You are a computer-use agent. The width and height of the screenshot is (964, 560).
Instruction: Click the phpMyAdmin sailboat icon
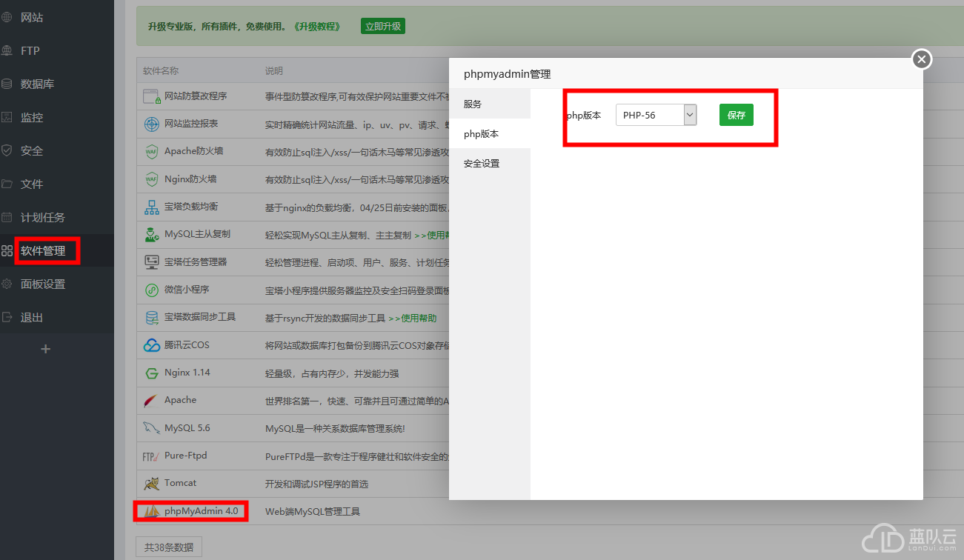[x=152, y=511]
